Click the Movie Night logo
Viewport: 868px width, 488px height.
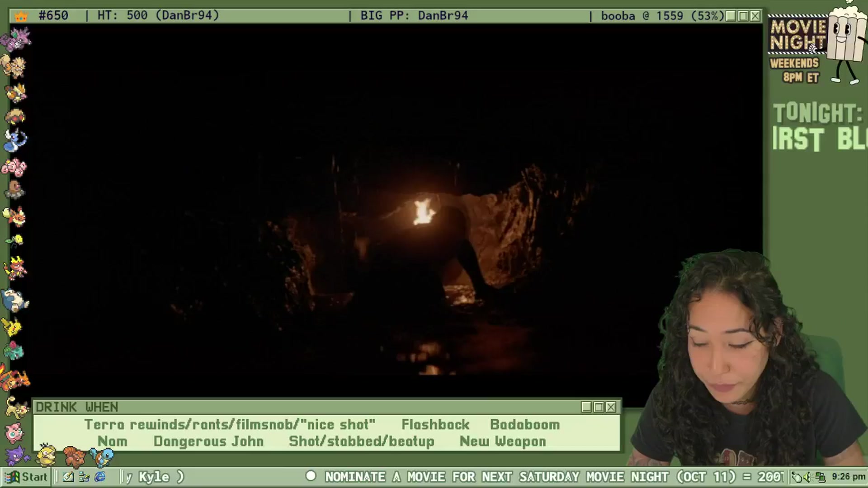[797, 35]
